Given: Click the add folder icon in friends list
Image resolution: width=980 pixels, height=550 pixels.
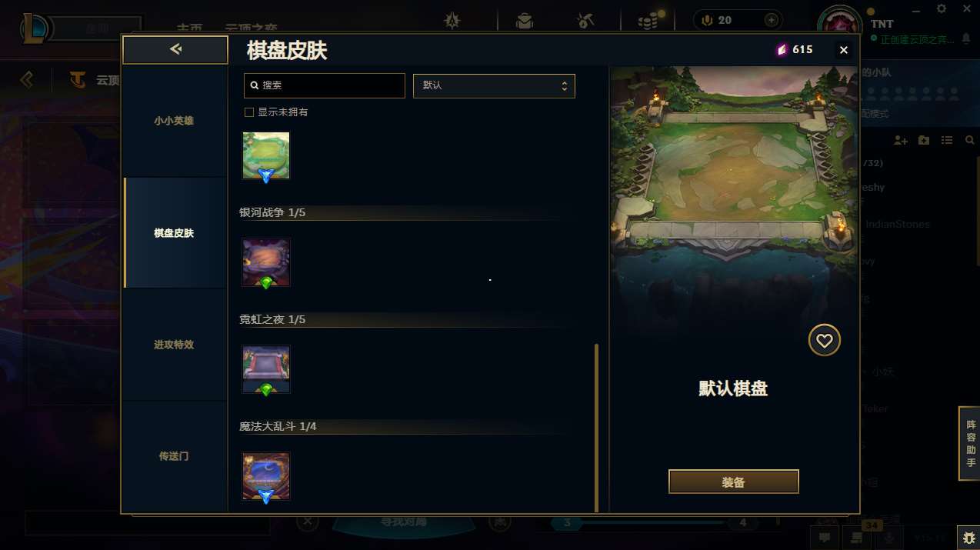Looking at the screenshot, I should pyautogui.click(x=924, y=140).
